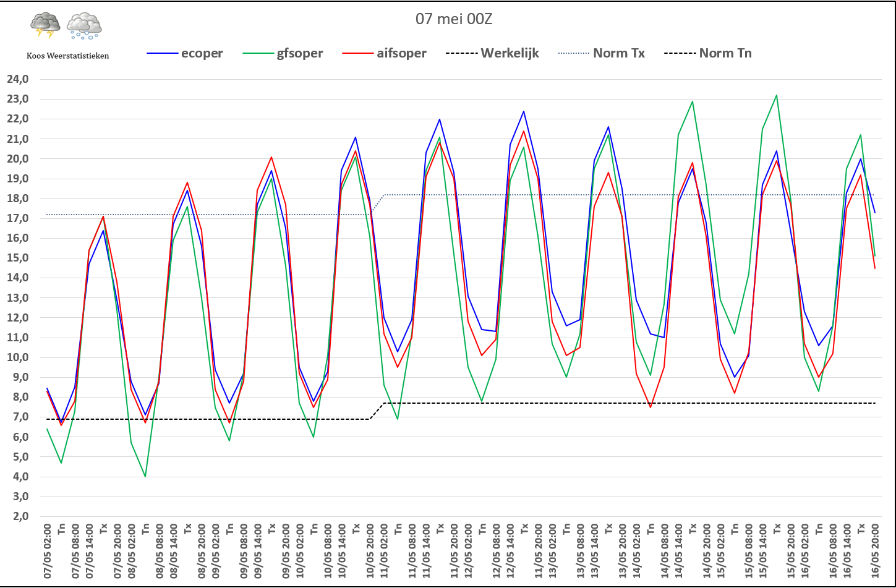Select the "12/05 02:00" x-axis label
The image size is (896, 588).
coord(467,550)
